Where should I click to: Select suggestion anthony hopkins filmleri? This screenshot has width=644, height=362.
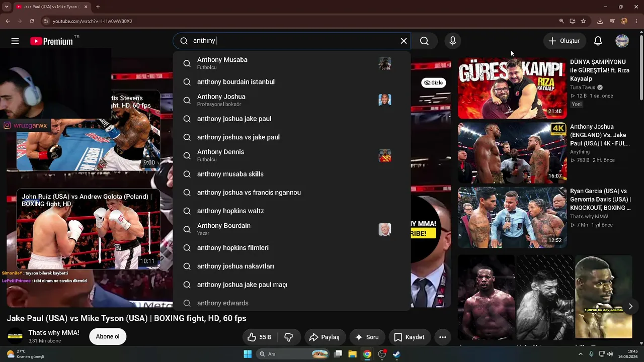pyautogui.click(x=292, y=248)
